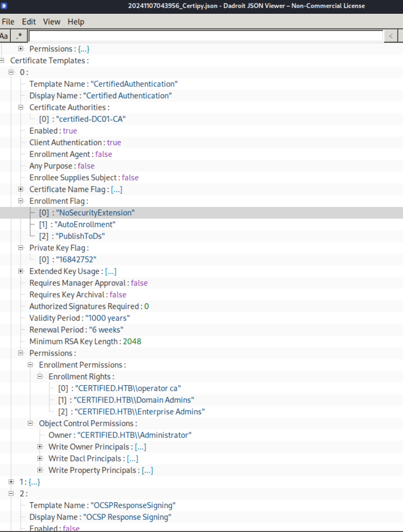The image size is (403, 532).
Task: Collapse the Certificate Templates node
Action: (x=2, y=60)
